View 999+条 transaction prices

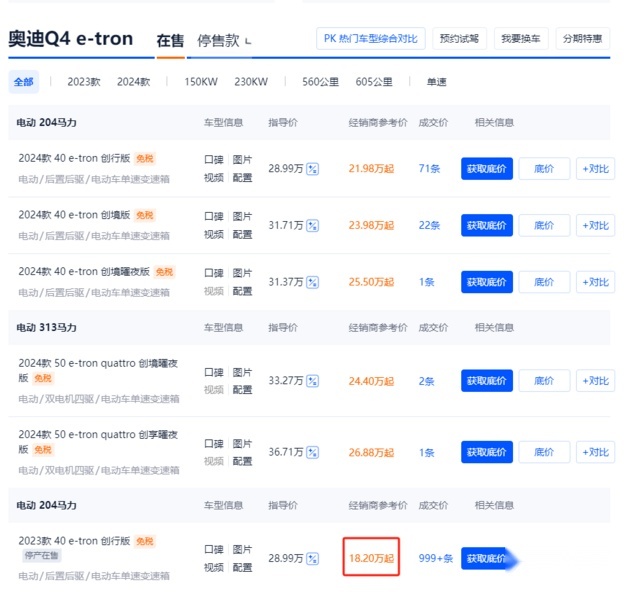click(436, 559)
